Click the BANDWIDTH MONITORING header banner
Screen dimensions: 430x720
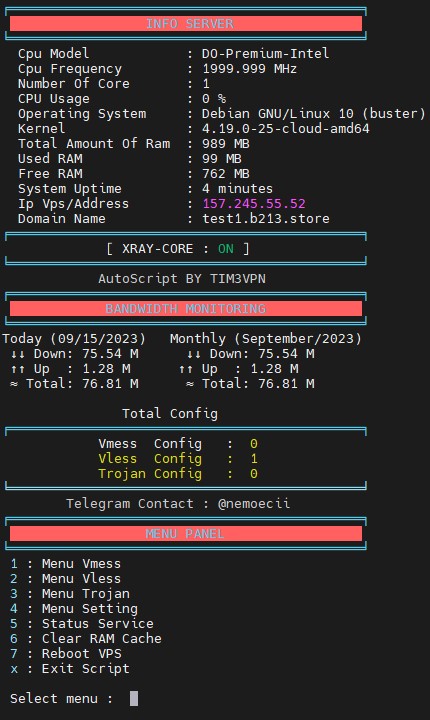pyautogui.click(x=186, y=309)
